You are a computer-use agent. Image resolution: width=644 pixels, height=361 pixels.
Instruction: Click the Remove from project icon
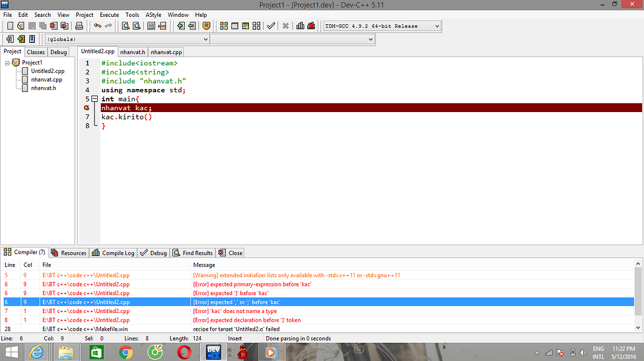click(192, 26)
